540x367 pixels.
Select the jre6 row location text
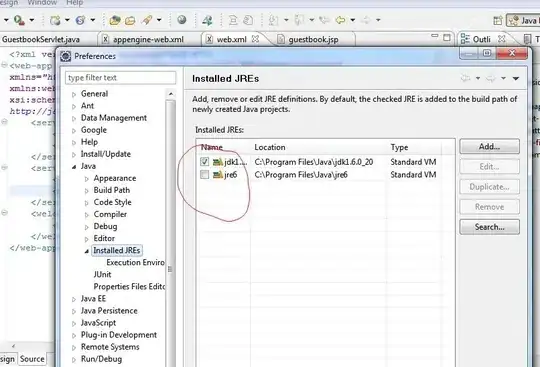(x=301, y=175)
